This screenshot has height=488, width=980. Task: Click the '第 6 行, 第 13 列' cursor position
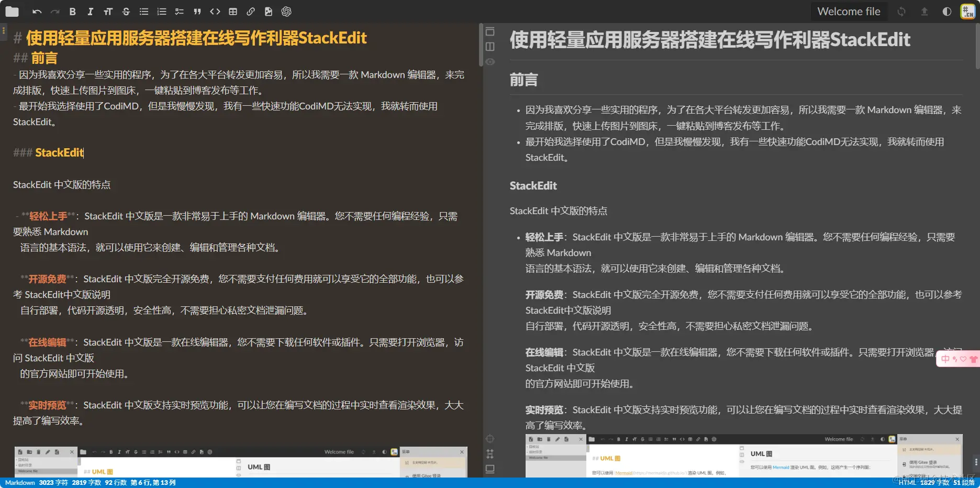point(153,483)
